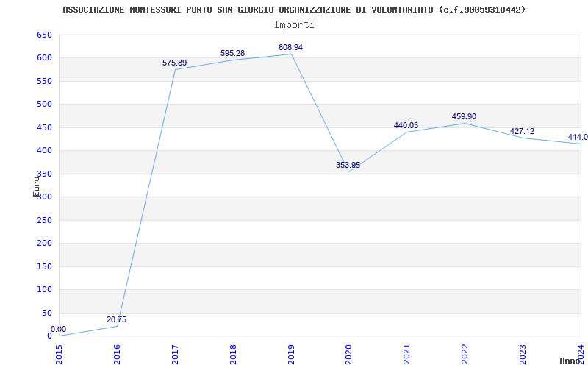Click the 450 y-axis tick label

pos(44,127)
